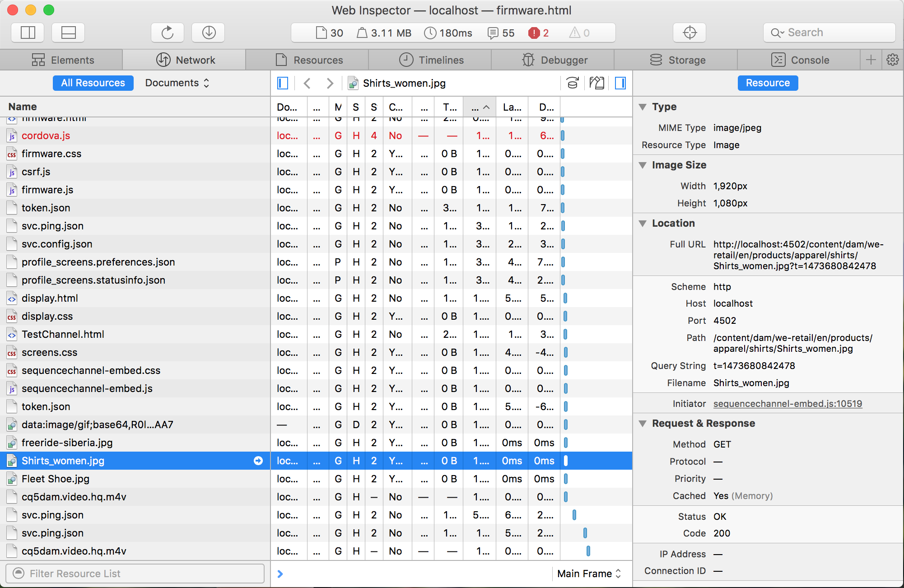Click the red errors count indicator
904x588 pixels.
point(539,33)
